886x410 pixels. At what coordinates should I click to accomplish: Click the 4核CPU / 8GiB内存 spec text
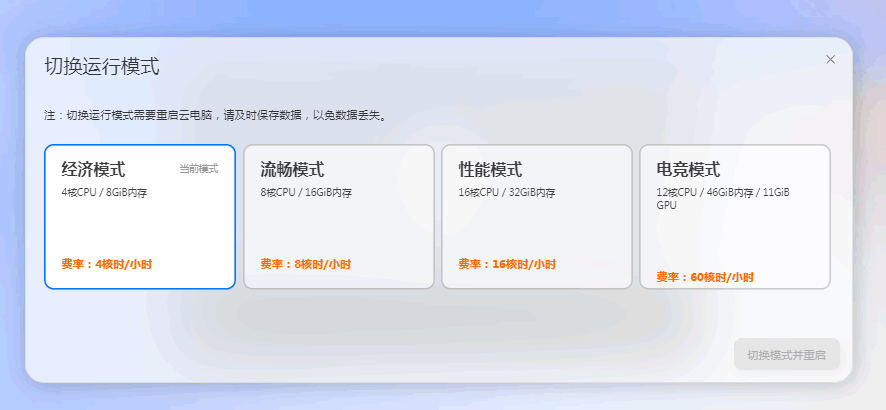click(x=104, y=192)
